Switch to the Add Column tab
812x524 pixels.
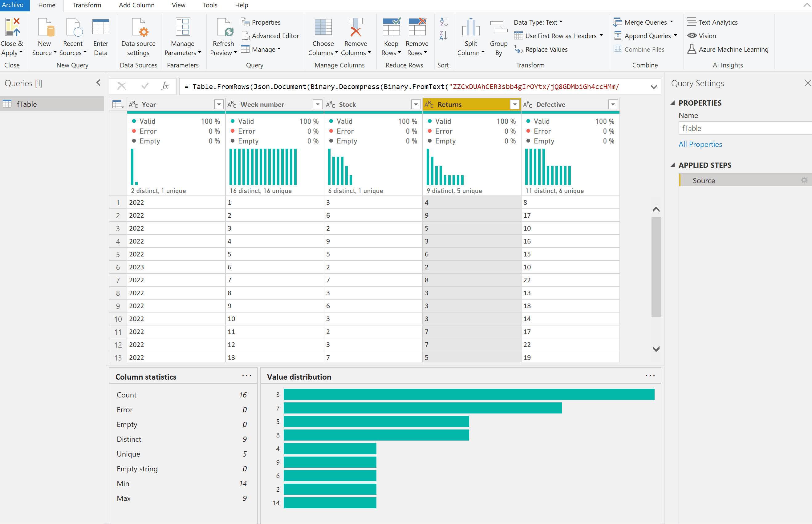(136, 5)
